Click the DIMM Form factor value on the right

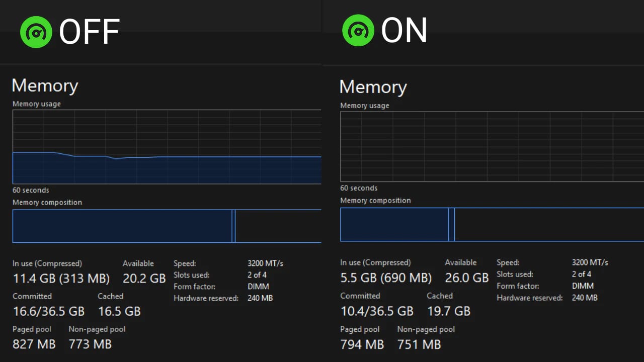tap(582, 286)
